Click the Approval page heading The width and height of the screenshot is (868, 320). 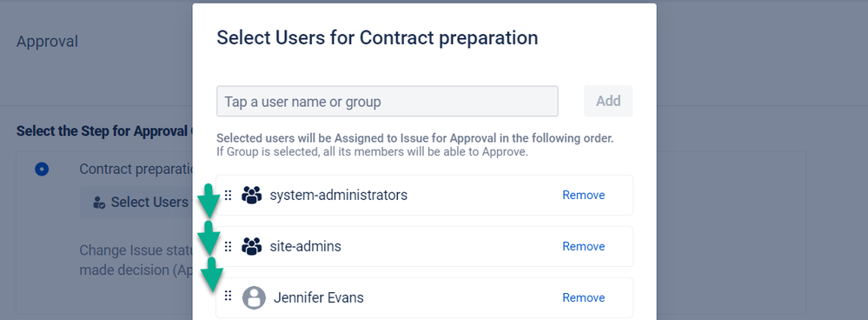tap(47, 42)
